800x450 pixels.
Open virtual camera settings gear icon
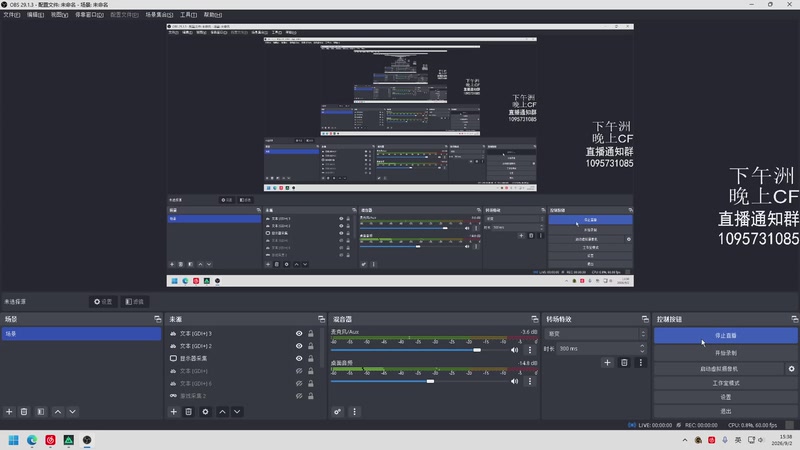791,368
